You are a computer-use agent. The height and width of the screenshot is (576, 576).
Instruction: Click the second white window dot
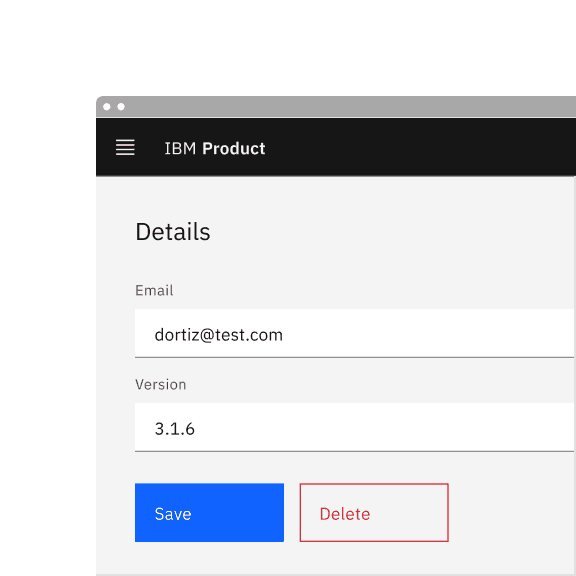[121, 107]
